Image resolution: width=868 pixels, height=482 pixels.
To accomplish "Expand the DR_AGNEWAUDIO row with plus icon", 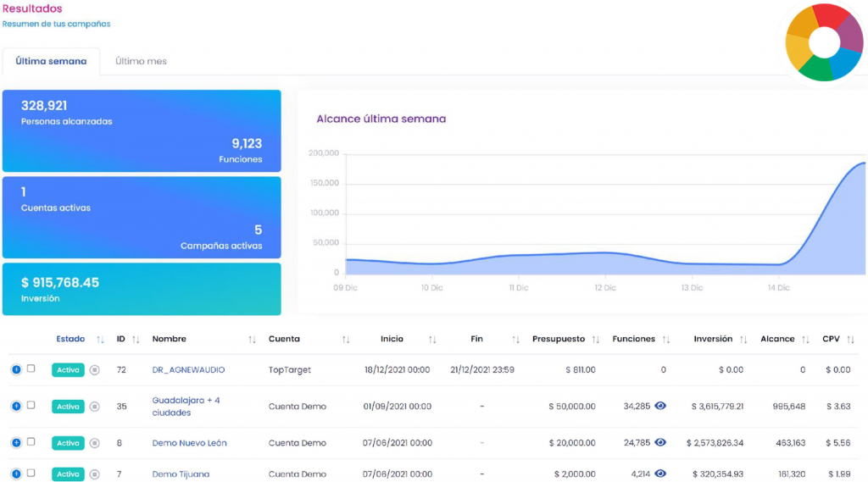I will (x=16, y=369).
